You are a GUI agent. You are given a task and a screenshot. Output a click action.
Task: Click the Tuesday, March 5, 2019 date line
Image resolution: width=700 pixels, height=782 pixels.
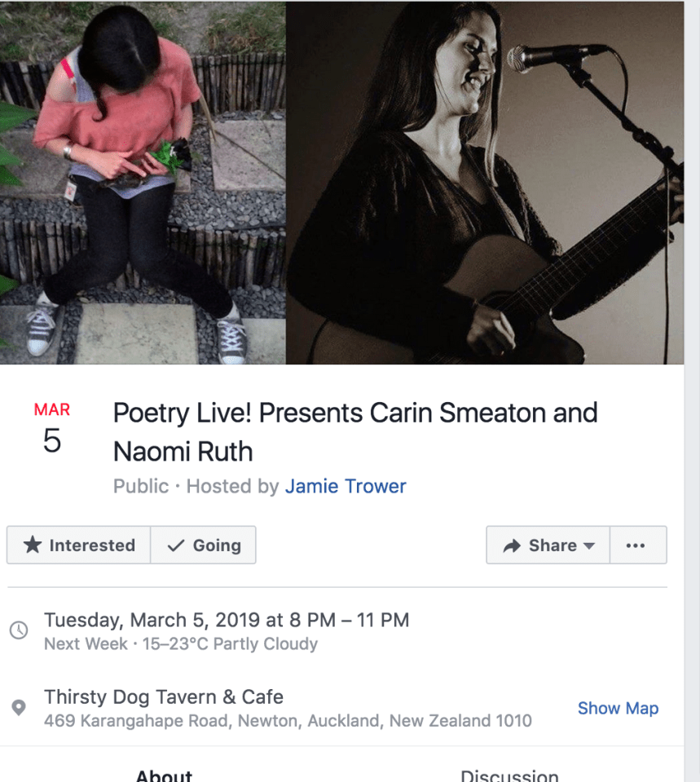pyautogui.click(x=227, y=620)
